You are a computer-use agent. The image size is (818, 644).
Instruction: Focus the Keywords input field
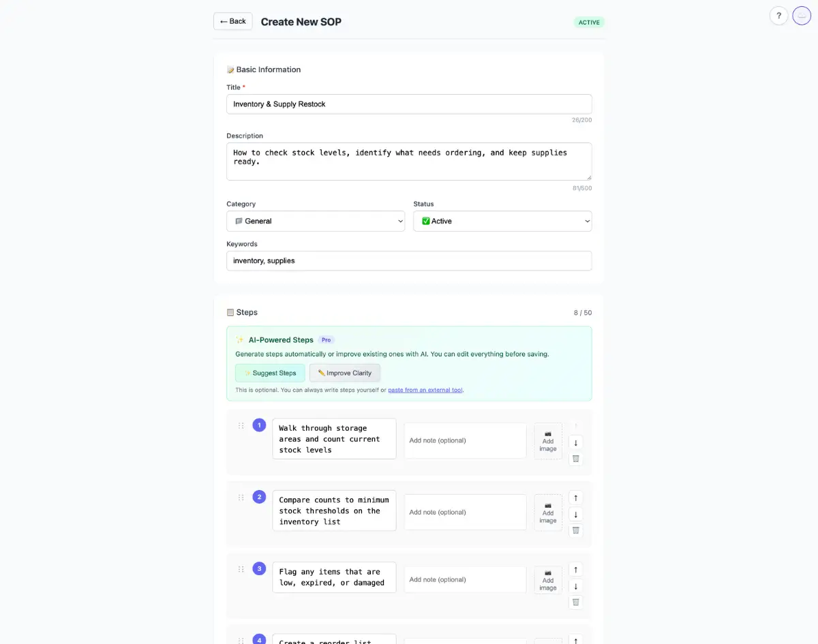point(409,260)
